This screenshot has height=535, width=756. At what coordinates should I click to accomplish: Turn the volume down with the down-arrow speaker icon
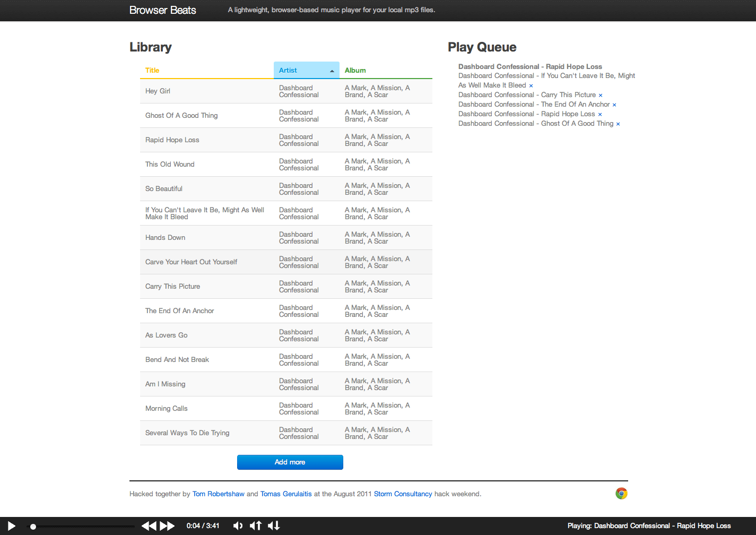[x=274, y=526]
